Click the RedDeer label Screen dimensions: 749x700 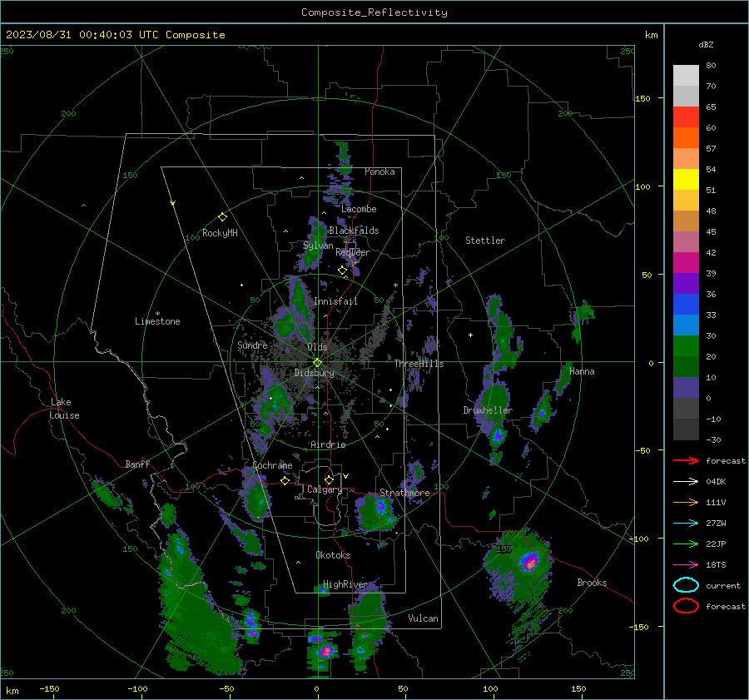[353, 252]
